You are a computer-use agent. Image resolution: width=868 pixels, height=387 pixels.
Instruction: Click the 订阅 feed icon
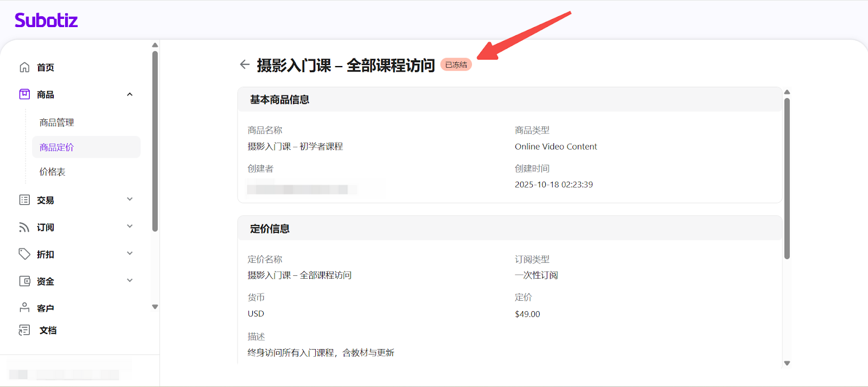coord(24,227)
